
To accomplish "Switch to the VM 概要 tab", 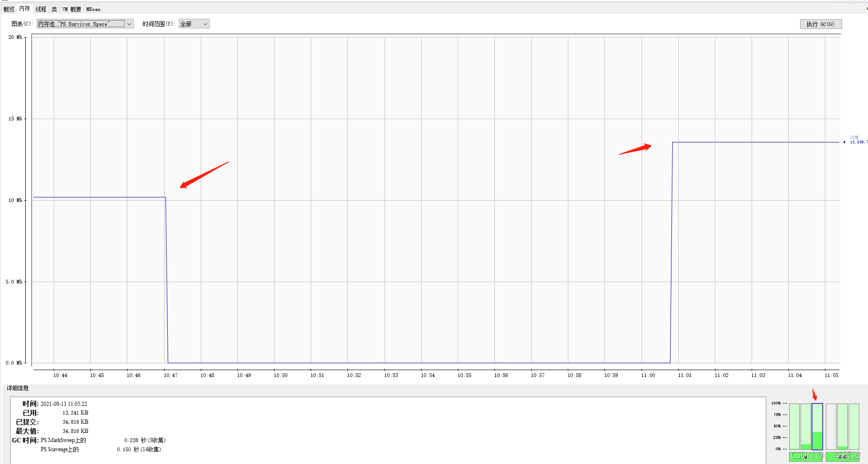I will 71,9.
